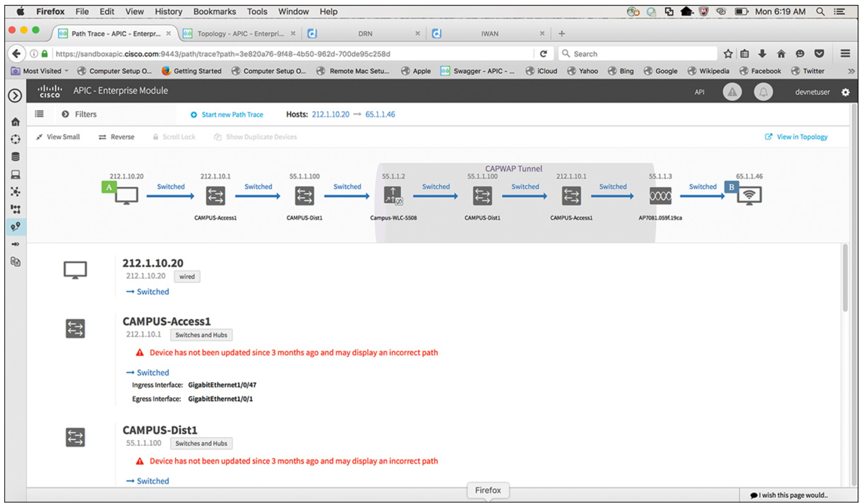Open source host 212.1.10.20 link
This screenshot has height=504, width=862.
pos(331,114)
